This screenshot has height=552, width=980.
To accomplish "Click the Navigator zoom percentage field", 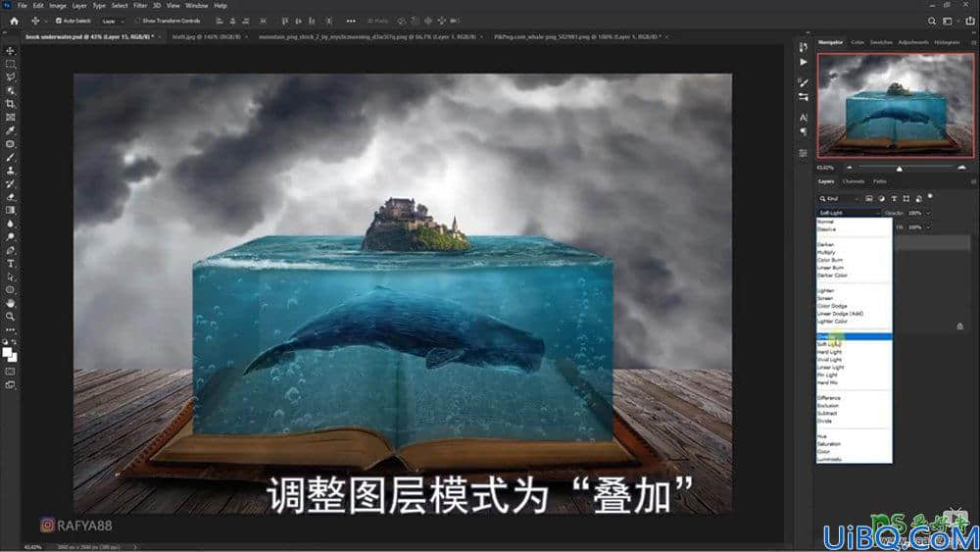I will [825, 168].
